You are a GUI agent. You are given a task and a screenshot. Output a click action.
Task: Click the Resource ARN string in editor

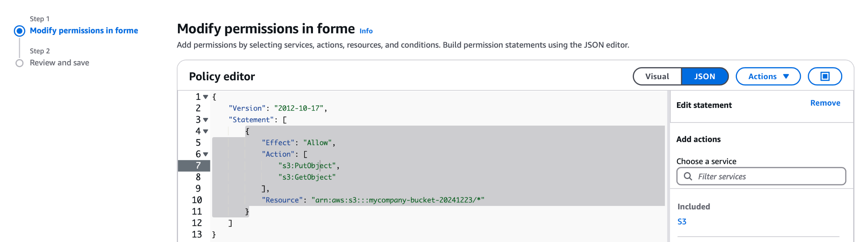coord(397,200)
